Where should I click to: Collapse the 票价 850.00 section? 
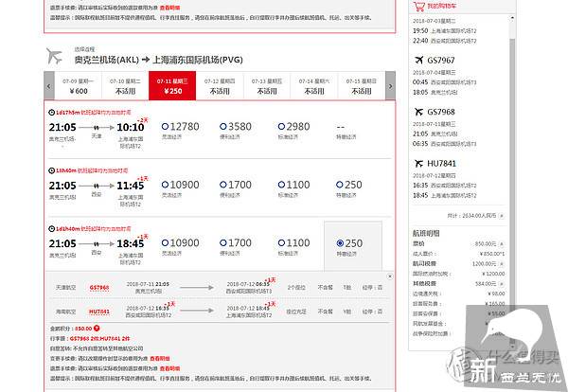coord(502,244)
